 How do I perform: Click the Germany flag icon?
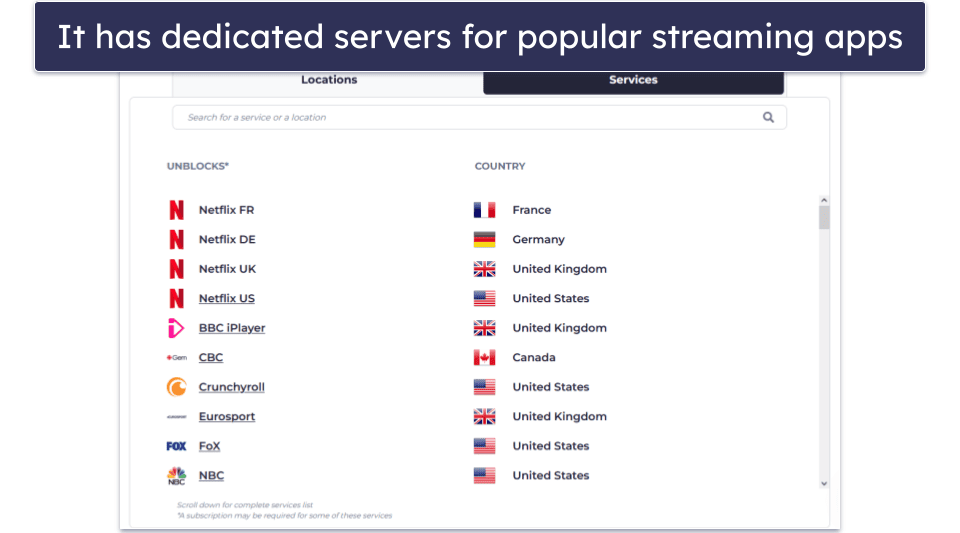coord(484,239)
